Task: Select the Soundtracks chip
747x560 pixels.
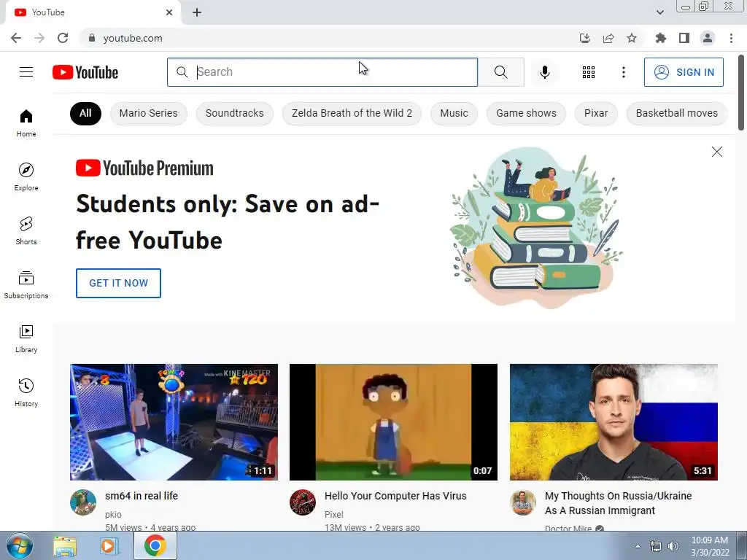Action: (234, 113)
